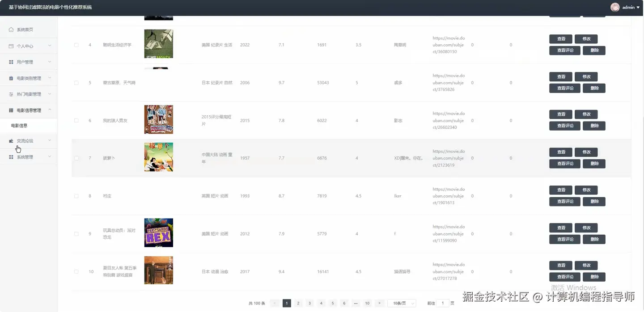Screen dimensions: 644x312
Task: Tick the checkbox for row 10 夏目友人帐
Action: 76,272
